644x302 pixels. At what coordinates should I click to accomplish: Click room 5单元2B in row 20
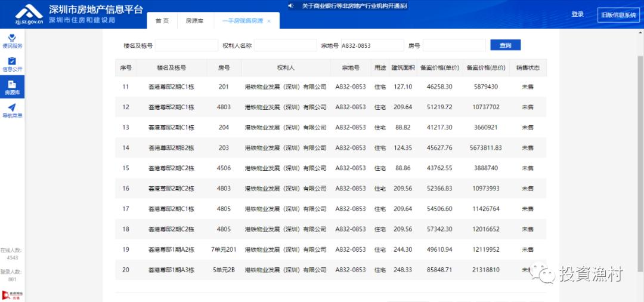tap(224, 270)
